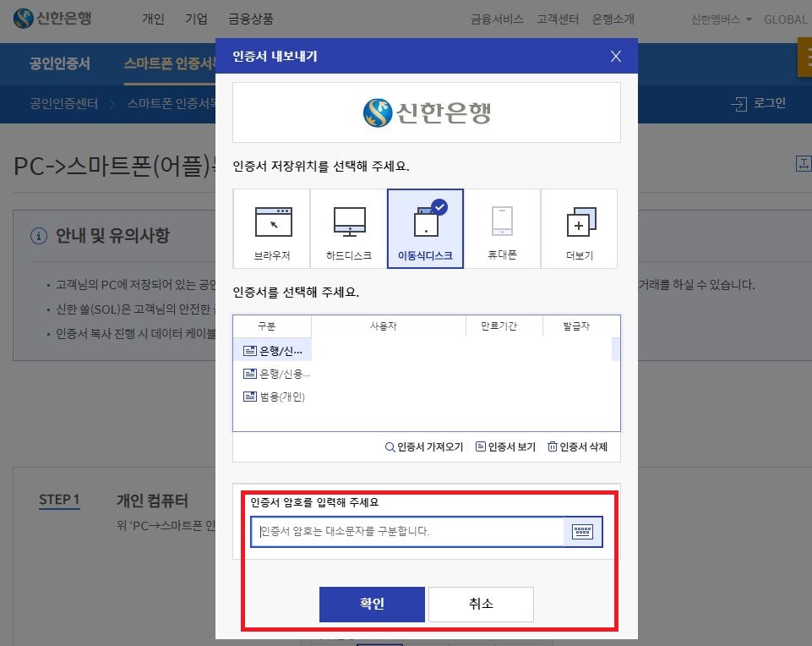Image resolution: width=812 pixels, height=646 pixels.
Task: Open the 고객센터 menu
Action: (557, 19)
